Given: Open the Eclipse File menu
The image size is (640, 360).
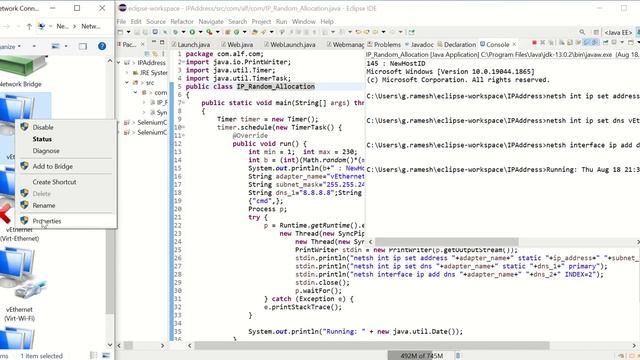Looking at the screenshot, I should [x=121, y=21].
